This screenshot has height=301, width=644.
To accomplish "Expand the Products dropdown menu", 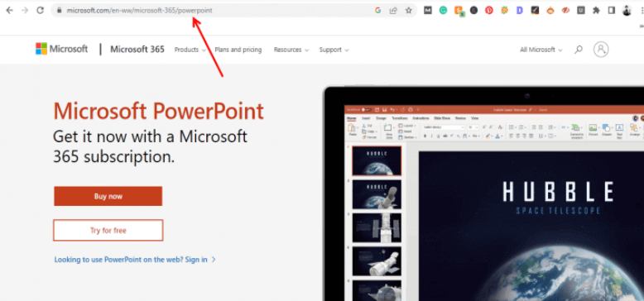I will tap(190, 50).
